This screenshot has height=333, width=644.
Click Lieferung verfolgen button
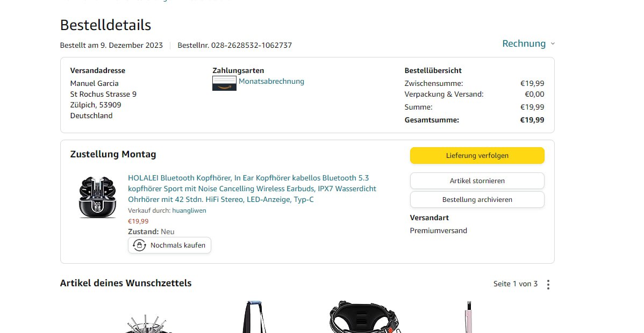tap(477, 156)
